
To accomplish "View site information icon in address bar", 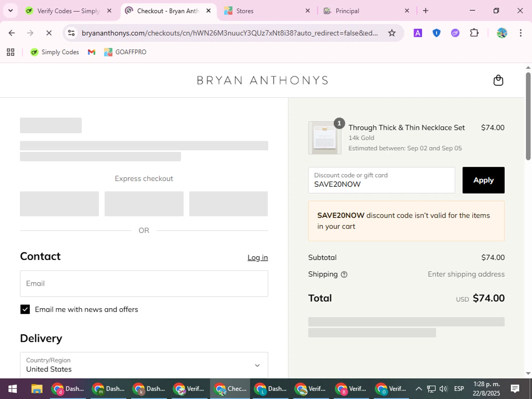I will [x=71, y=33].
